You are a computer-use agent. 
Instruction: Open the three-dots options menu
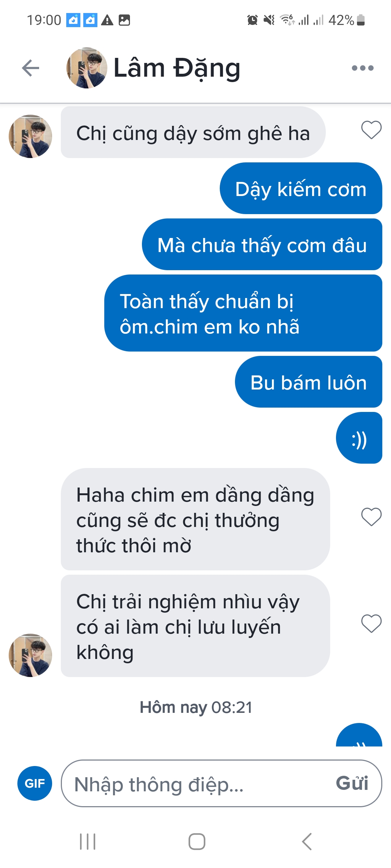363,68
